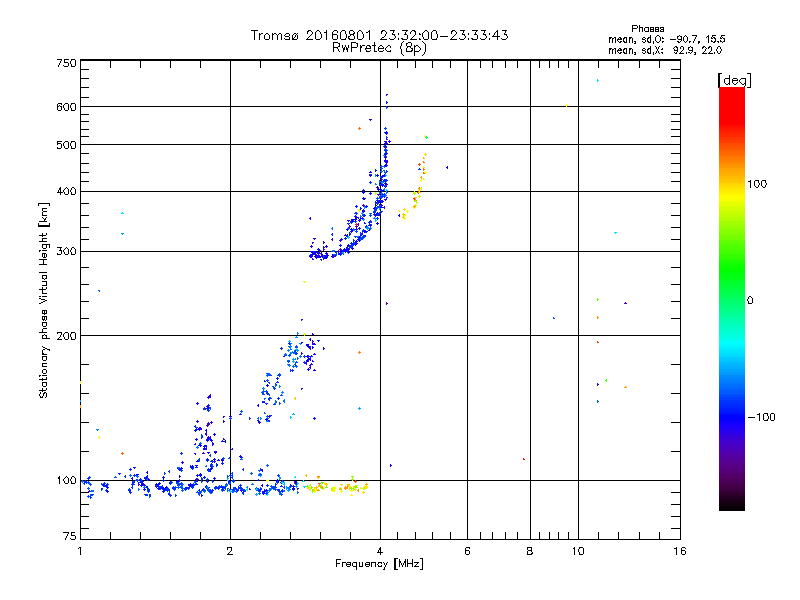Click the x-axis tick label "8"
The width and height of the screenshot is (800, 600).
click(x=530, y=551)
